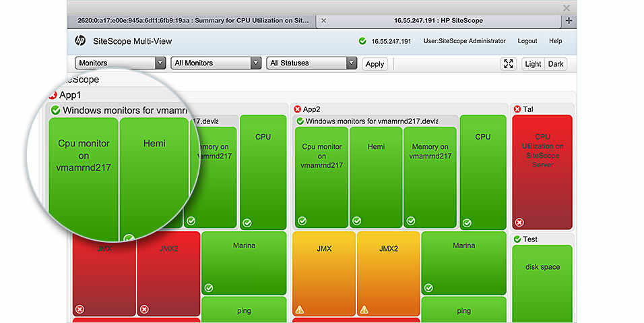Viewport: 644px width, 323px height.
Task: Click check icon beside magnified Windows monitors
Action: coord(55,110)
